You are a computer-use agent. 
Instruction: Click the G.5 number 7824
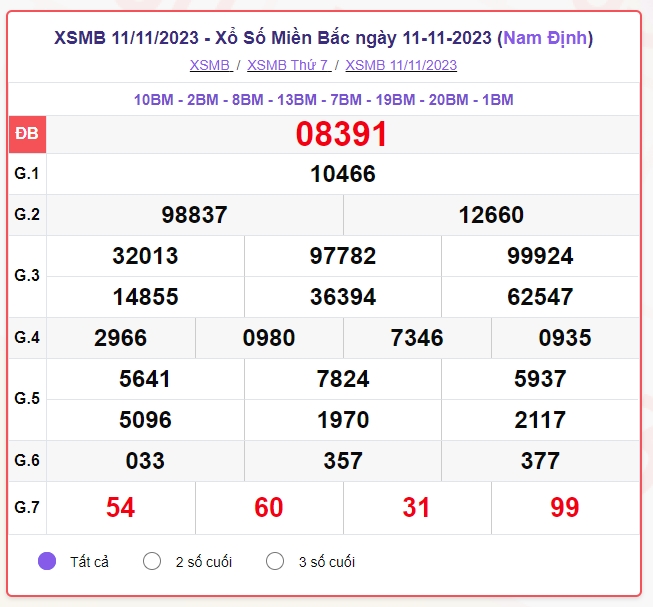pos(343,379)
